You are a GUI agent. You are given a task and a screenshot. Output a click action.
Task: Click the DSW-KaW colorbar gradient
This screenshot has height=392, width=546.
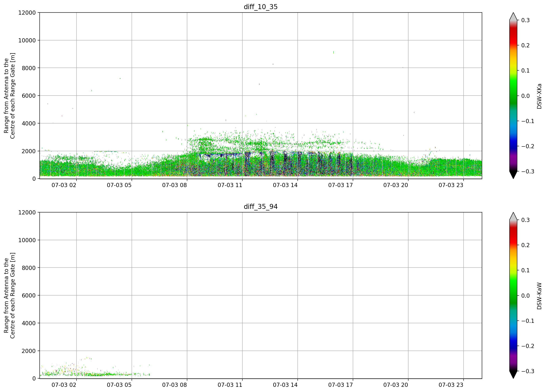(513, 295)
